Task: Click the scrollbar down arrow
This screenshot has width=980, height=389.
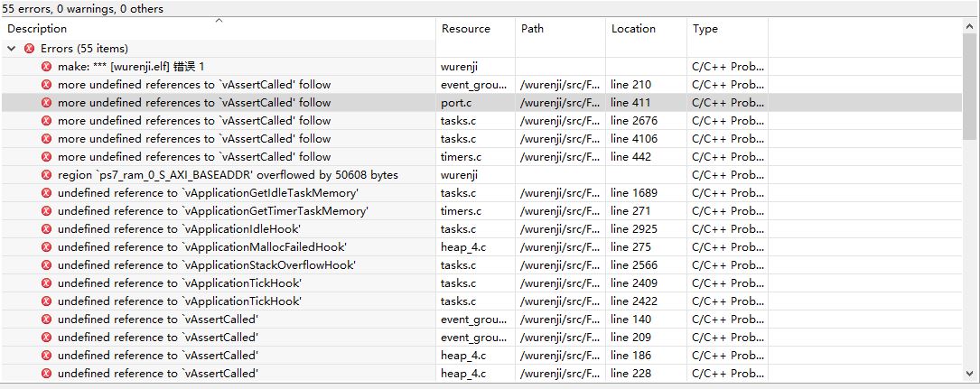Action: (969, 374)
